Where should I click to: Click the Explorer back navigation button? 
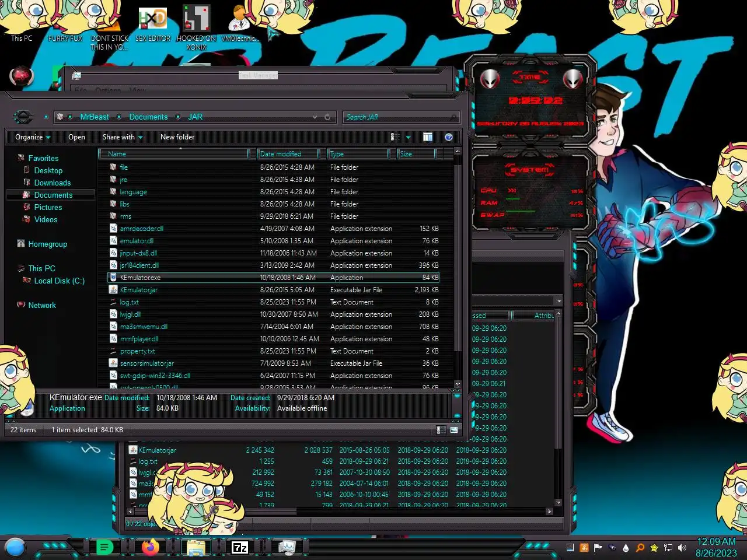[23, 117]
